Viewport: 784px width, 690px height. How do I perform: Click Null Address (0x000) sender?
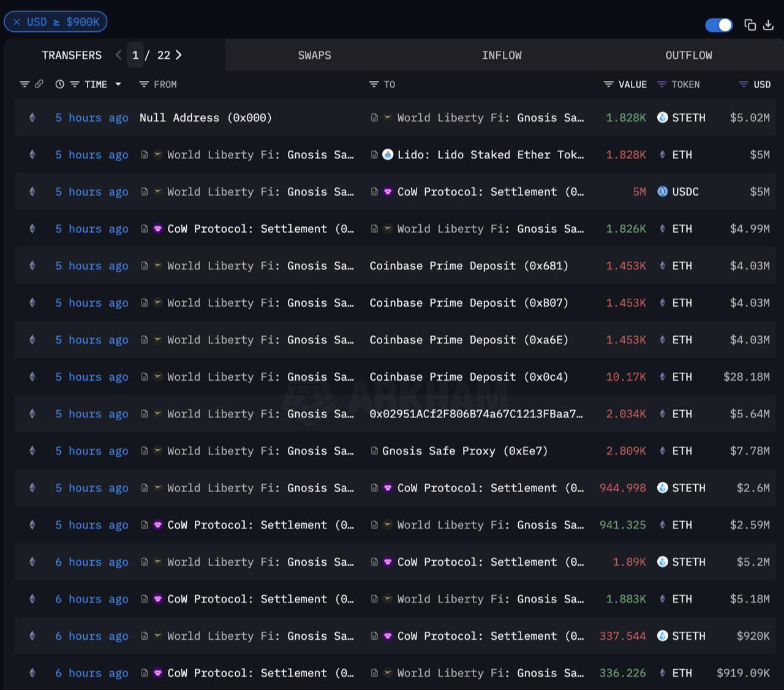(x=205, y=118)
